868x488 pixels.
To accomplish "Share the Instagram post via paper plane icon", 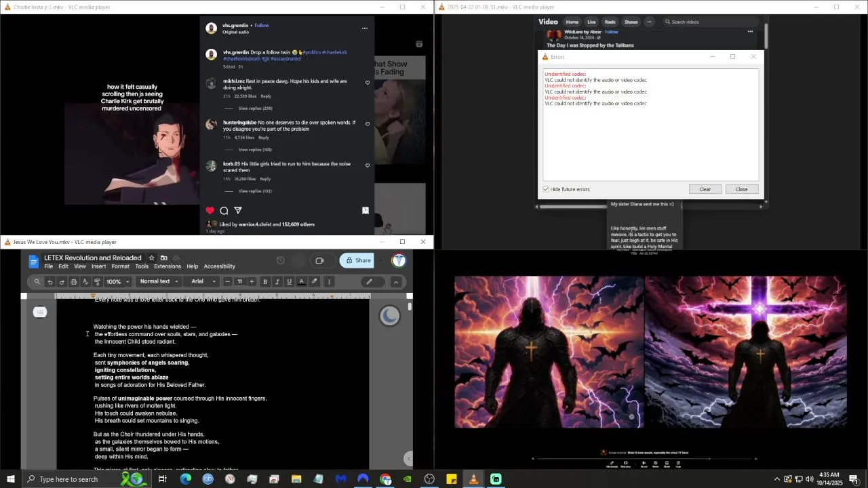I will 238,211.
